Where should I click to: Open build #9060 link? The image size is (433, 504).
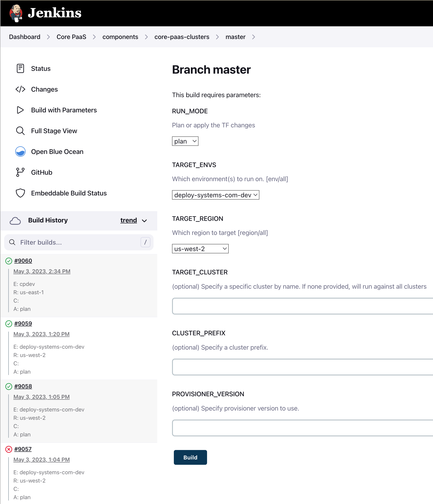(x=23, y=261)
